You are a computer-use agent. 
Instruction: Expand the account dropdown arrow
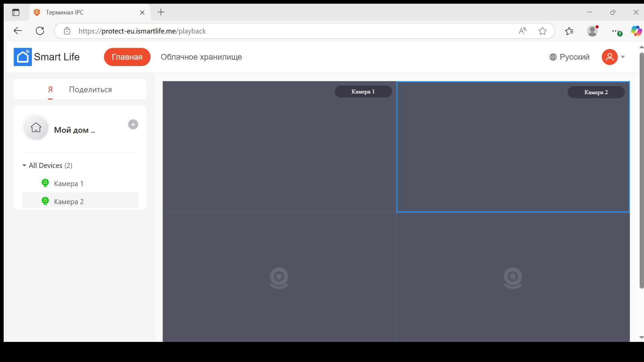pos(623,57)
